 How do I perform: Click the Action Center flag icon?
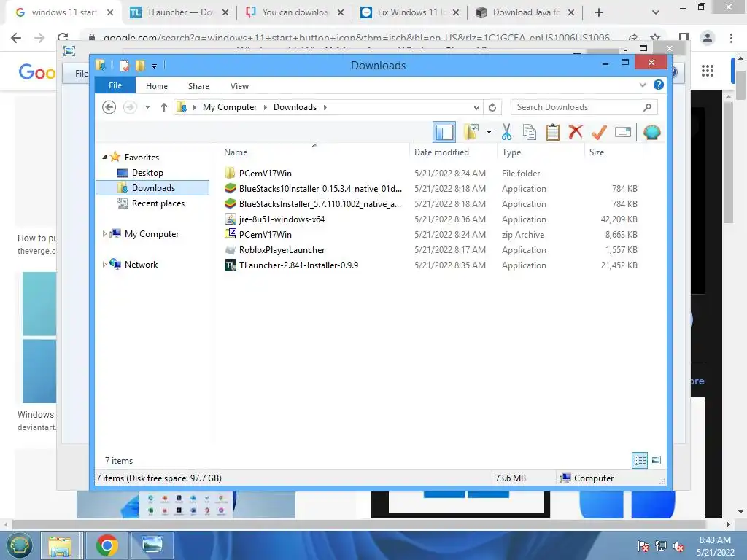coord(643,546)
